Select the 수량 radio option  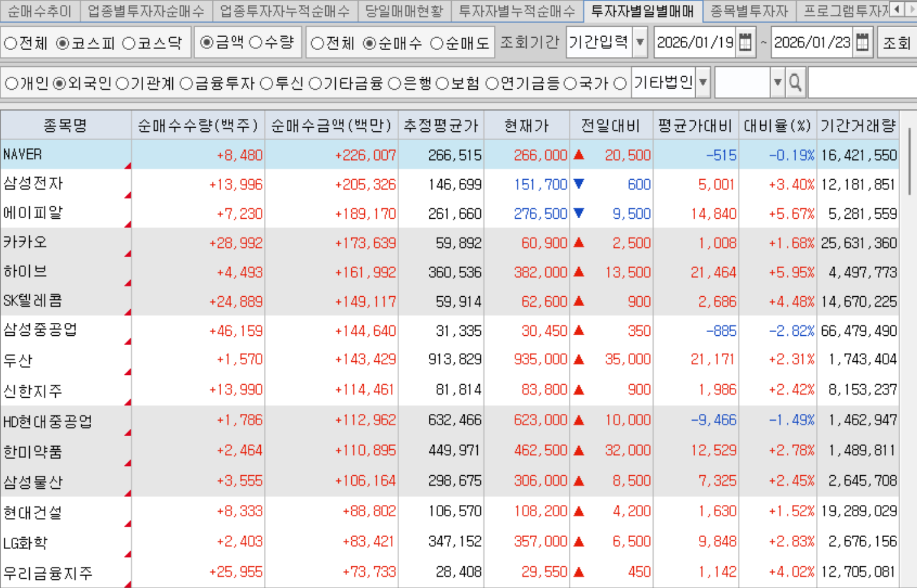click(256, 43)
